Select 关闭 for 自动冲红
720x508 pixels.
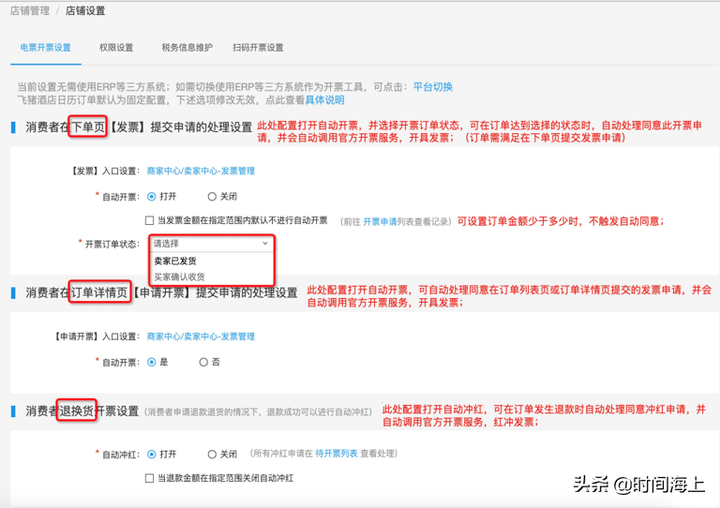click(212, 454)
